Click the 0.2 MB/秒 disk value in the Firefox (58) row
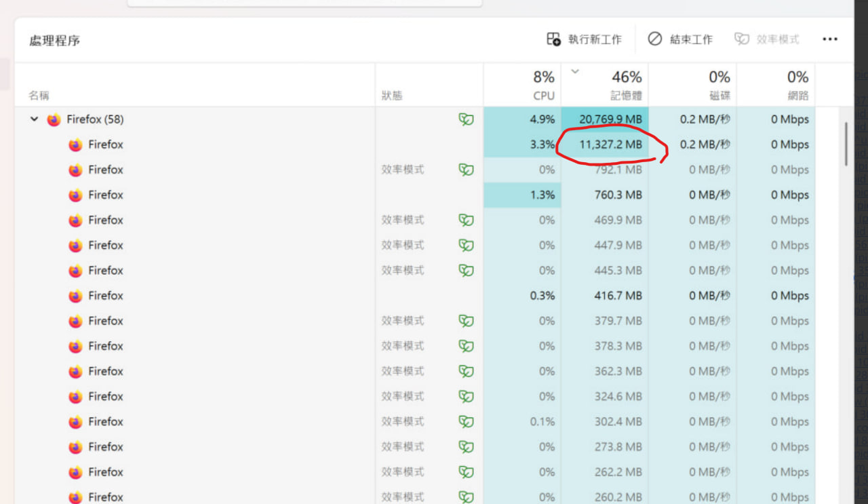The image size is (868, 504). [705, 119]
